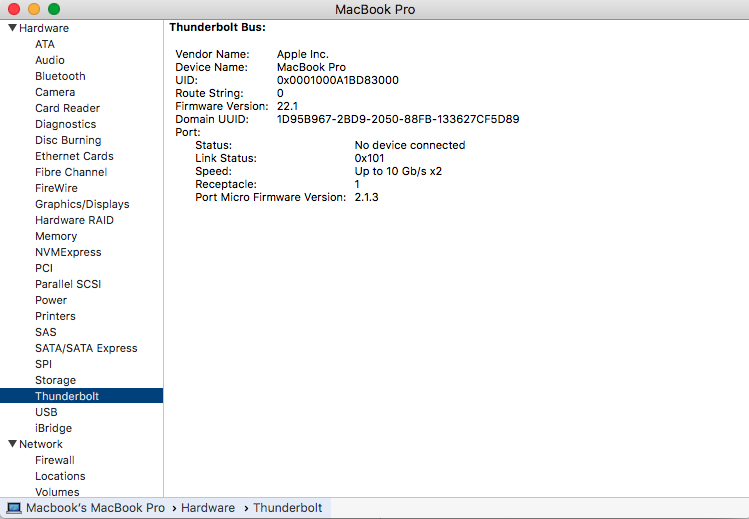
Task: Select SATA/SATA Express entry
Action: point(86,348)
